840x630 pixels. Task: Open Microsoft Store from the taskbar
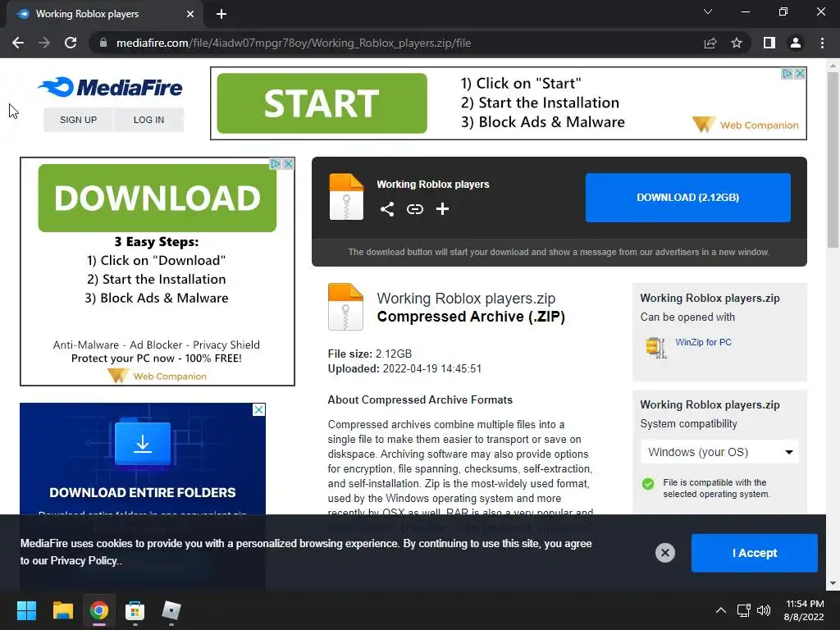135,610
